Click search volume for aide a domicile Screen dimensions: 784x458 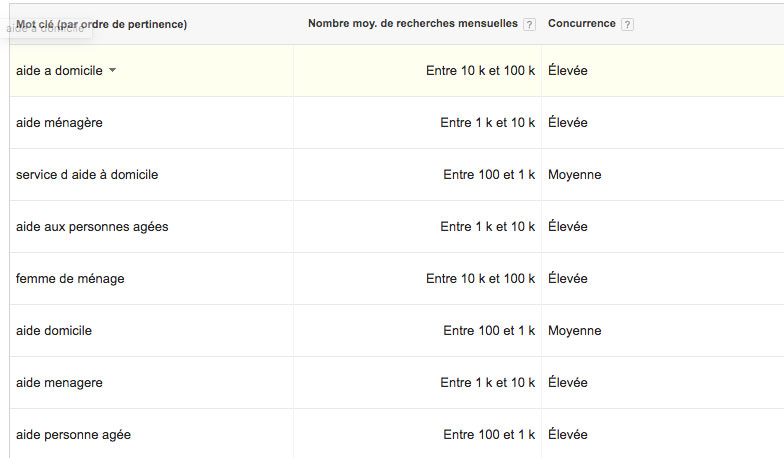tap(480, 70)
